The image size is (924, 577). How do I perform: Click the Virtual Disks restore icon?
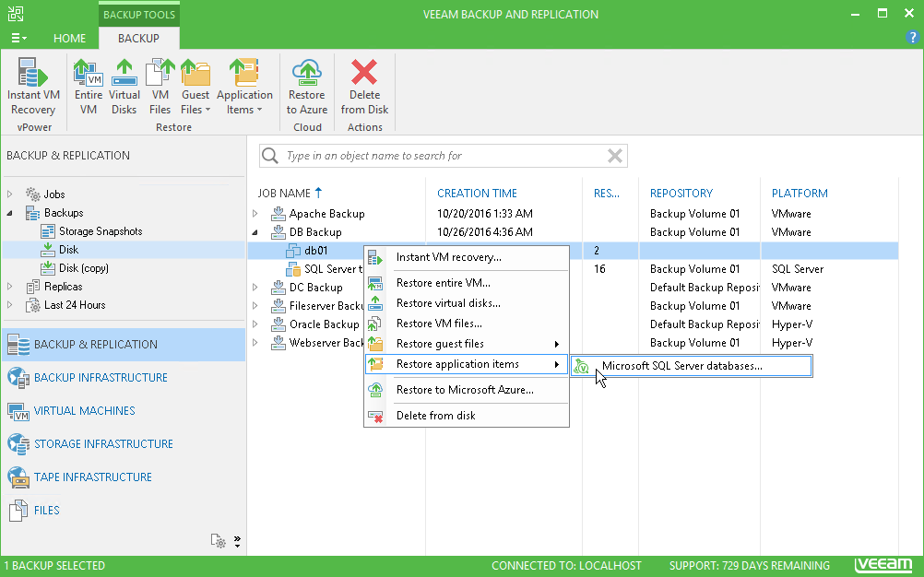(x=124, y=88)
